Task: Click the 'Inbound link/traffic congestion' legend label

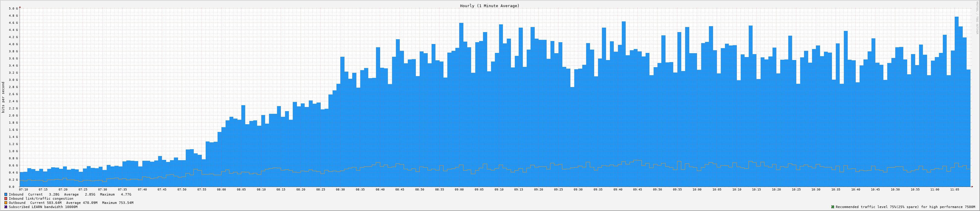Action: click(41, 199)
